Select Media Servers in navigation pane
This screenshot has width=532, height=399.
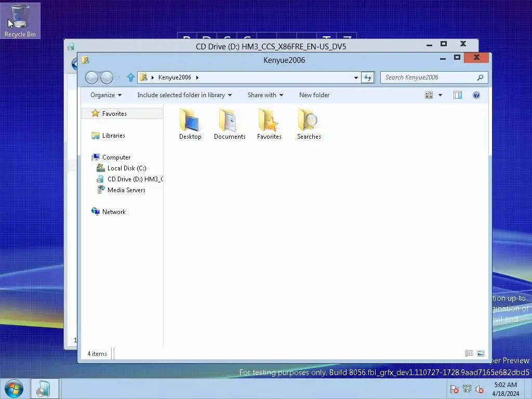coord(122,190)
